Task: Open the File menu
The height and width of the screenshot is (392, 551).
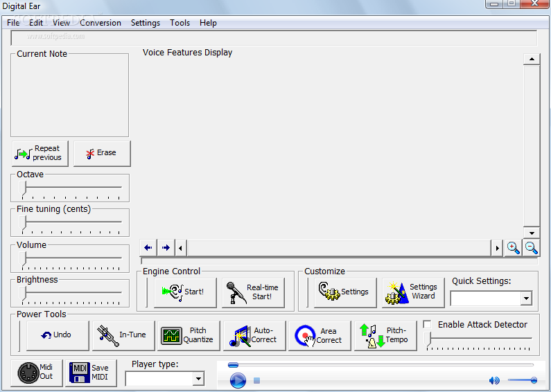Action: click(13, 23)
